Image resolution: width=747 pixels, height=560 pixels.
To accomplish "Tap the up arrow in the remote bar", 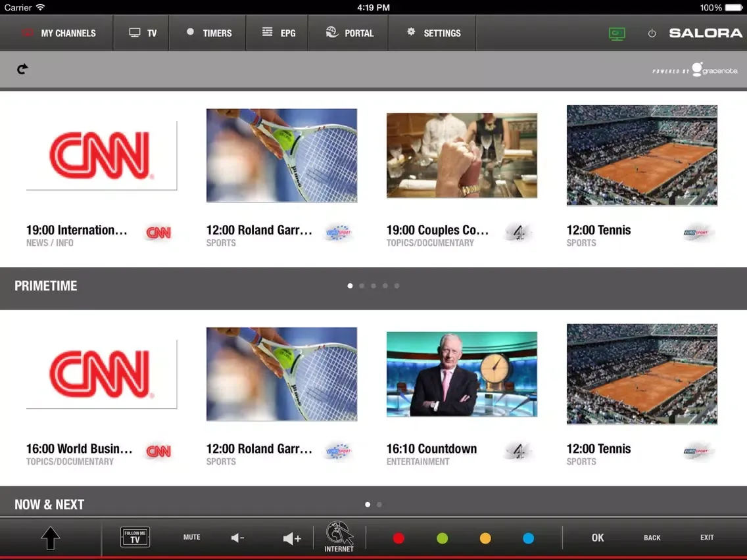I will click(51, 538).
